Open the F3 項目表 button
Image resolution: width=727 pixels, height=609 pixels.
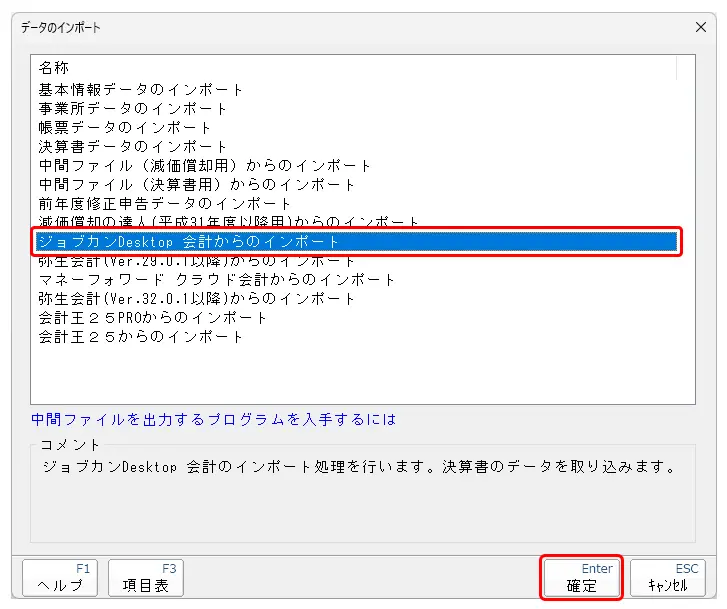145,579
